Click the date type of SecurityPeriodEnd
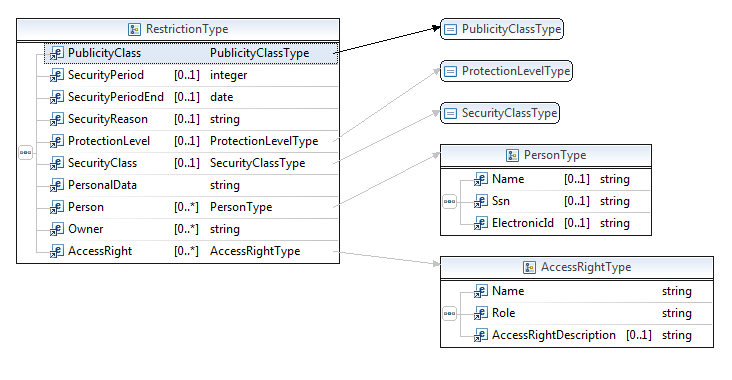Image resolution: width=732 pixels, height=380 pixels. click(x=221, y=97)
